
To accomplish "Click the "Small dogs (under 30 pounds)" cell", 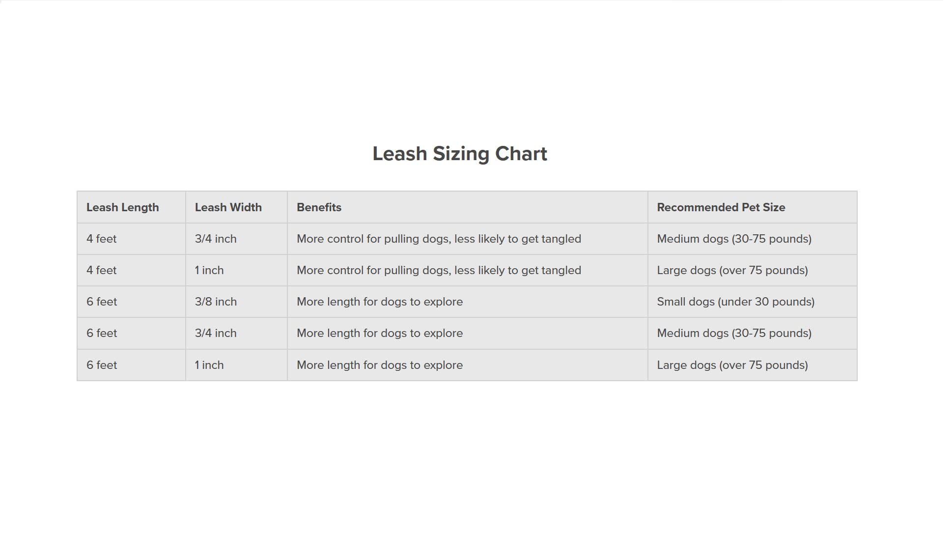I will 735,302.
